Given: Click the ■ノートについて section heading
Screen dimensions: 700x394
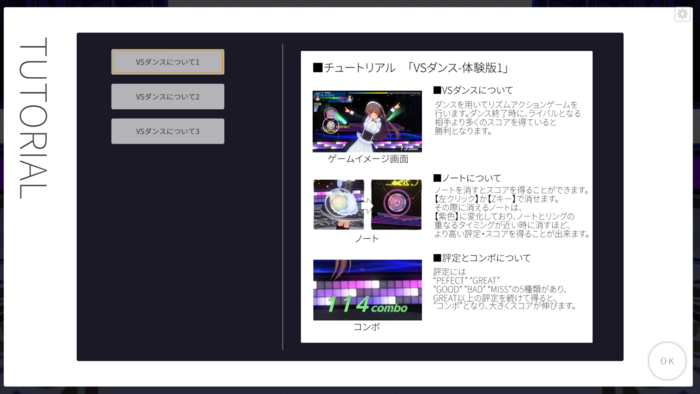Looking at the screenshot, I should pyautogui.click(x=467, y=178).
